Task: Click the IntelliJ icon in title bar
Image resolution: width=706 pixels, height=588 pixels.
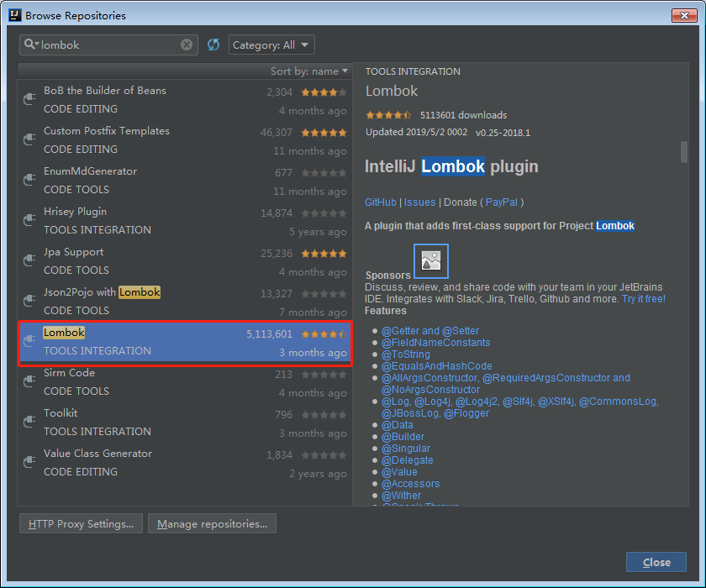Action: [15, 15]
